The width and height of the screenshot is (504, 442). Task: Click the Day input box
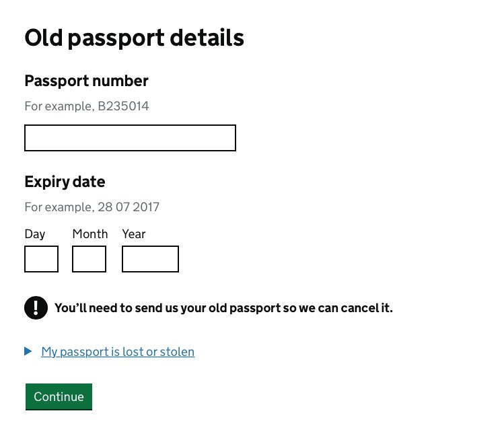coord(41,259)
